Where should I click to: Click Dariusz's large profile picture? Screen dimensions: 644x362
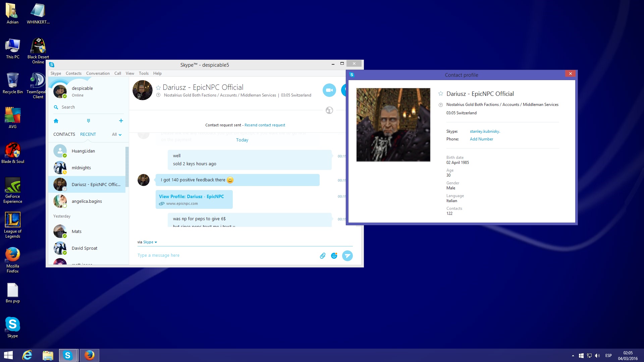[393, 125]
